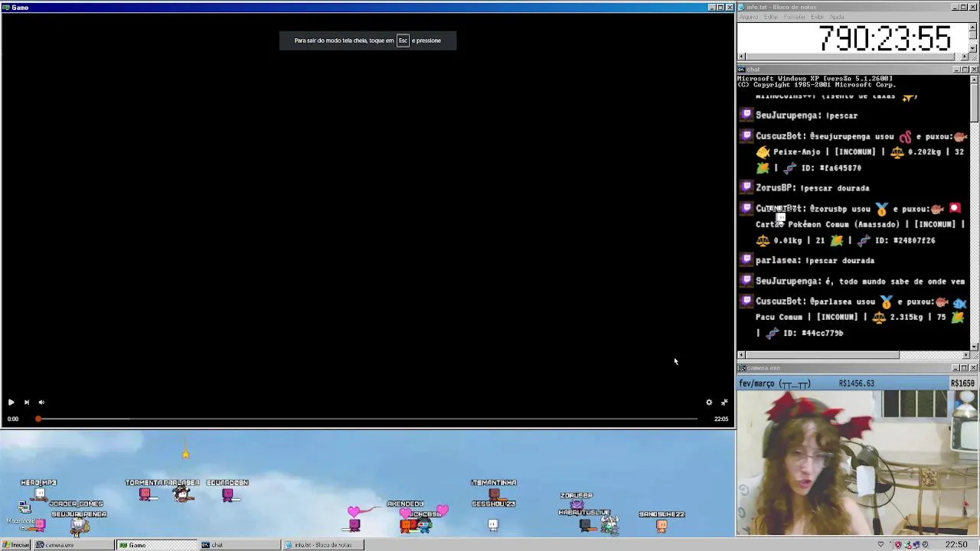Play the video in the Game window

(x=11, y=403)
